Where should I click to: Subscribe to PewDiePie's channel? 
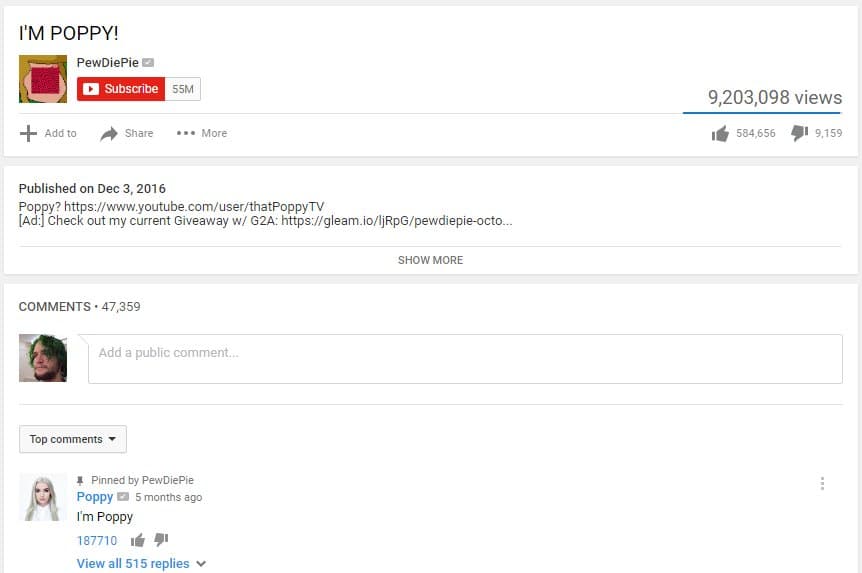[x=121, y=89]
